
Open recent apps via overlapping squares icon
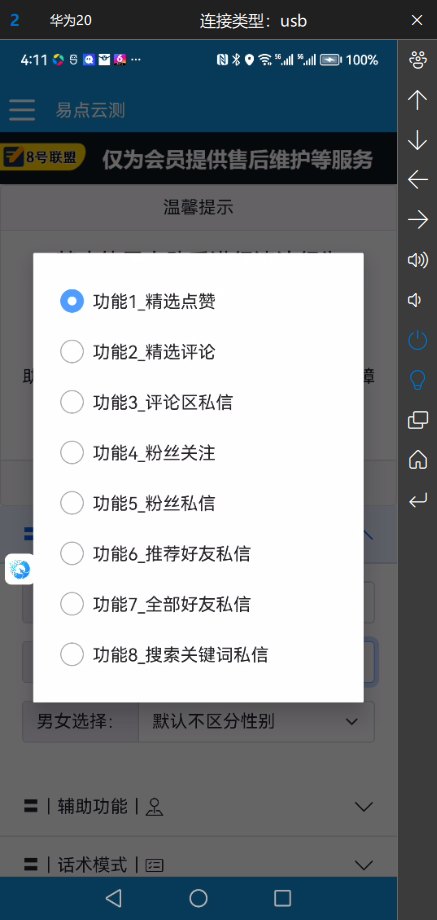point(418,420)
